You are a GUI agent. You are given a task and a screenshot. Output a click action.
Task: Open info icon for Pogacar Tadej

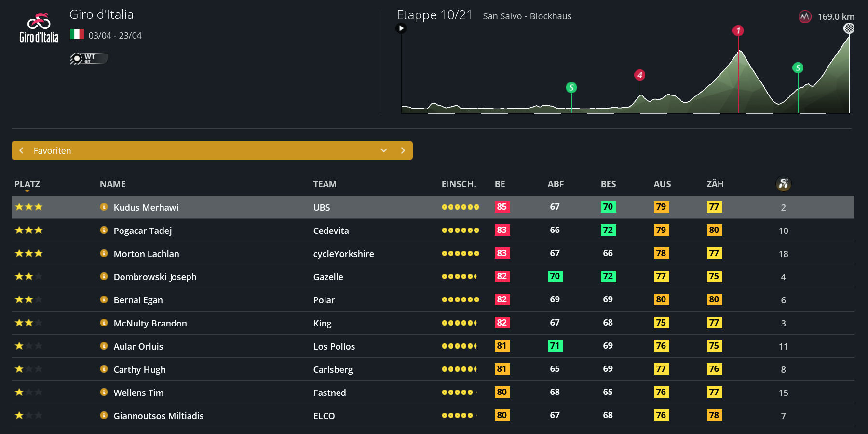coord(104,230)
